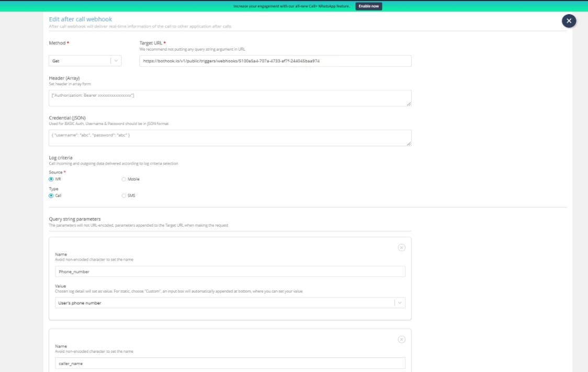
Task: Select IVR as the source
Action: point(51,179)
